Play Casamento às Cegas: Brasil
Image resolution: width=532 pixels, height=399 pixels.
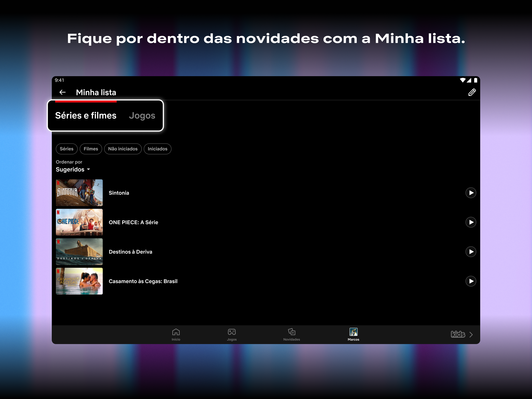click(x=471, y=281)
